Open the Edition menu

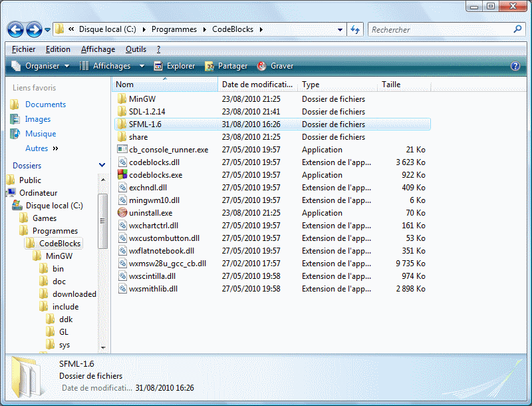tap(58, 49)
